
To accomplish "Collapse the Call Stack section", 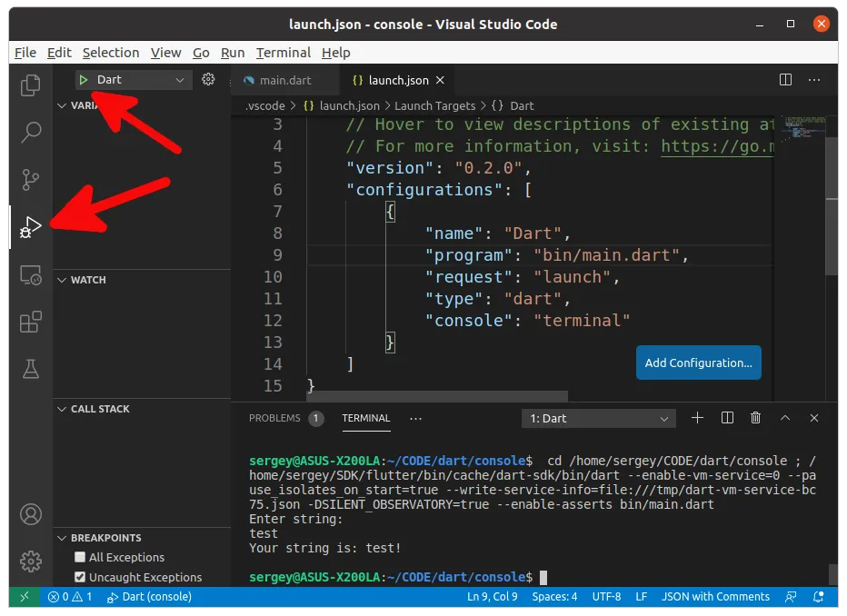I will [62, 409].
